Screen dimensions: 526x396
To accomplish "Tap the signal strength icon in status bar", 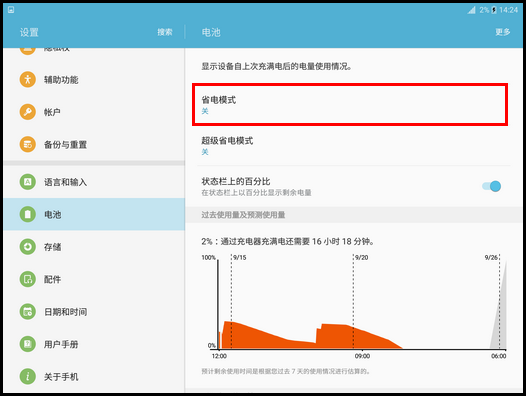I will click(x=472, y=10).
